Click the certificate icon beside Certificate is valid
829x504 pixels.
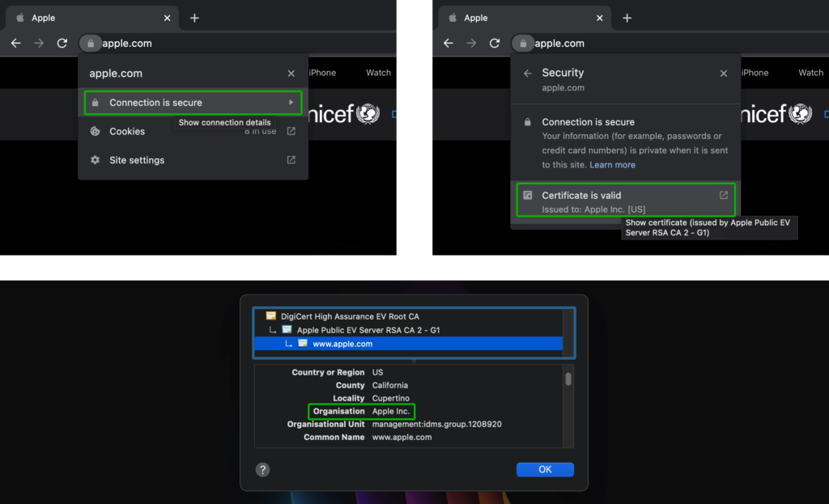(x=528, y=196)
